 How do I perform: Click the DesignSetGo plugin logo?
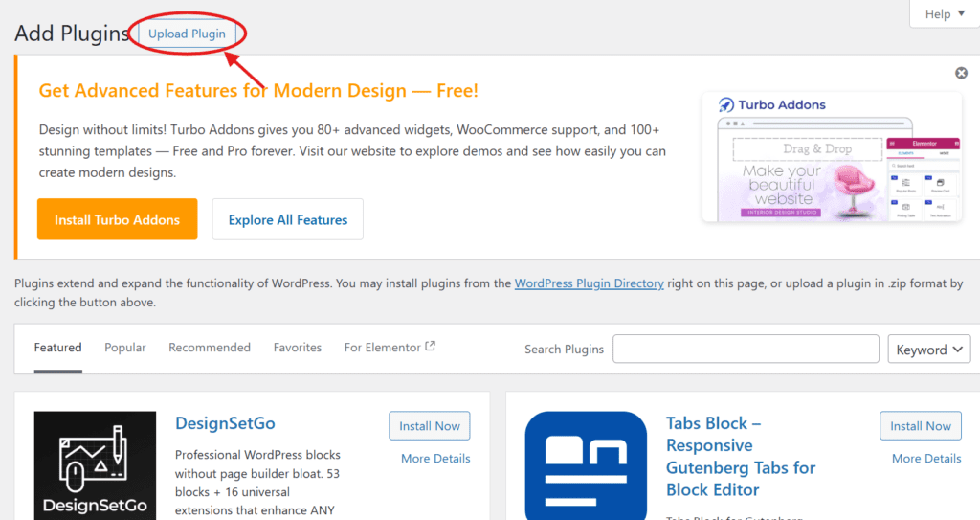[95, 465]
